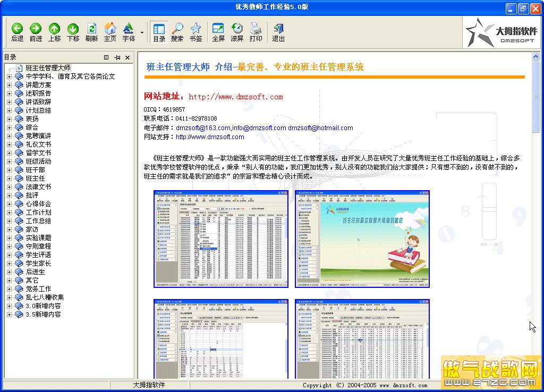544x392 pixels.
Task: Click the 刷新 refresh icon
Action: pyautogui.click(x=91, y=32)
